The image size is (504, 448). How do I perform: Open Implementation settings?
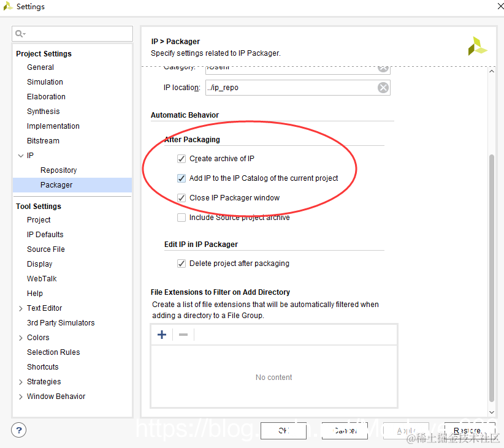click(x=53, y=126)
